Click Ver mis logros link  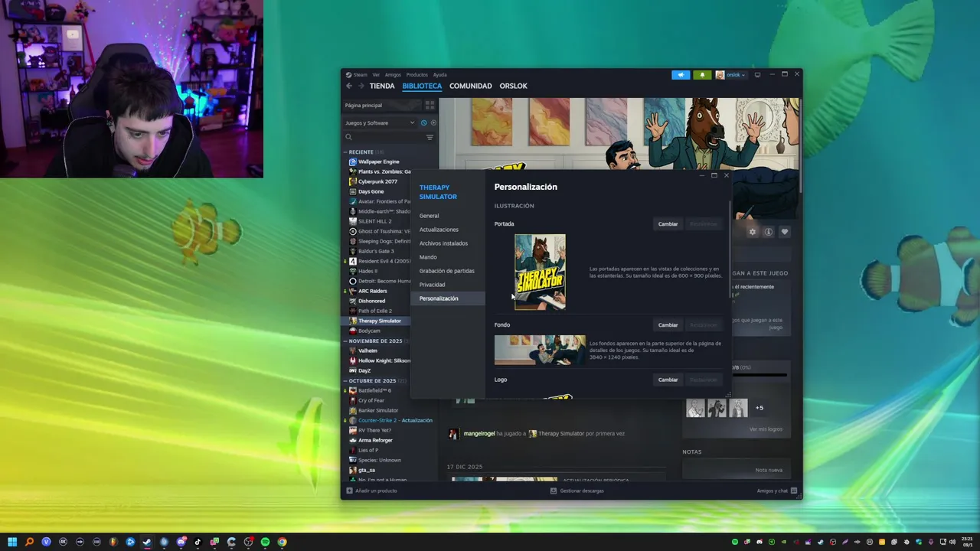[766, 429]
